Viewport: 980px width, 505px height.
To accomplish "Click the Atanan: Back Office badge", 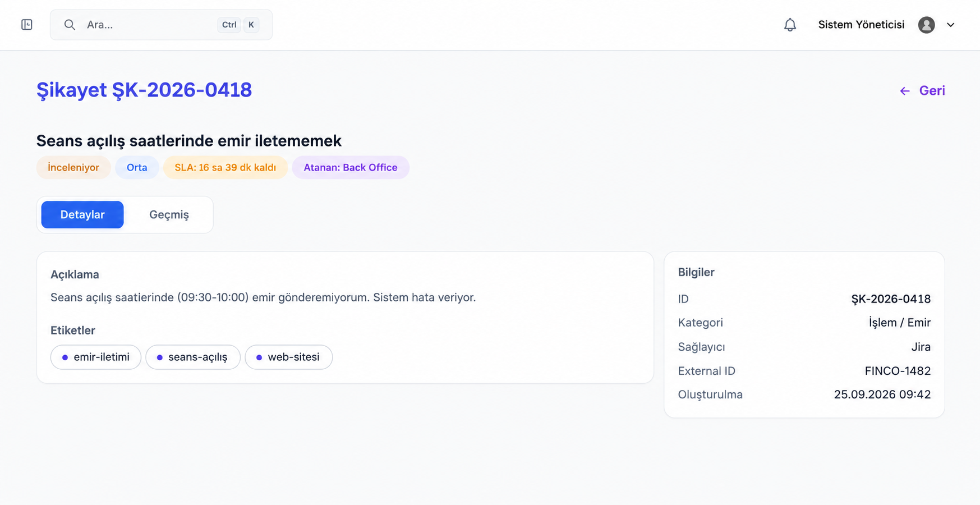I will click(x=351, y=167).
